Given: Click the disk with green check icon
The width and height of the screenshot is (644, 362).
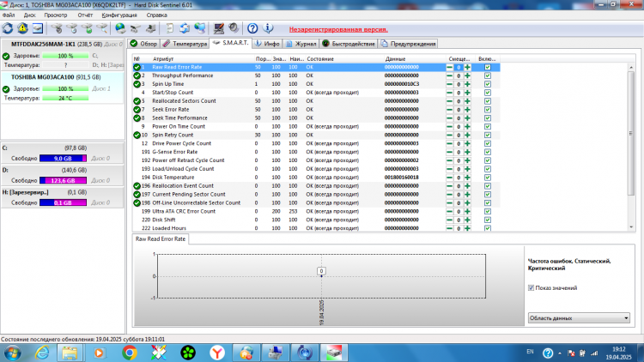Looking at the screenshot, I should pyautogui.click(x=87, y=28).
